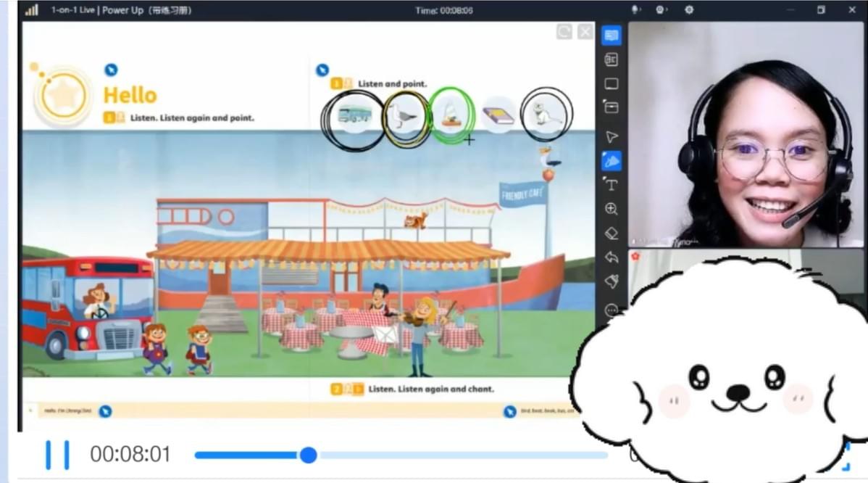This screenshot has height=483, width=868.
Task: Select the blank whiteboard rectangle tool
Action: click(x=611, y=83)
